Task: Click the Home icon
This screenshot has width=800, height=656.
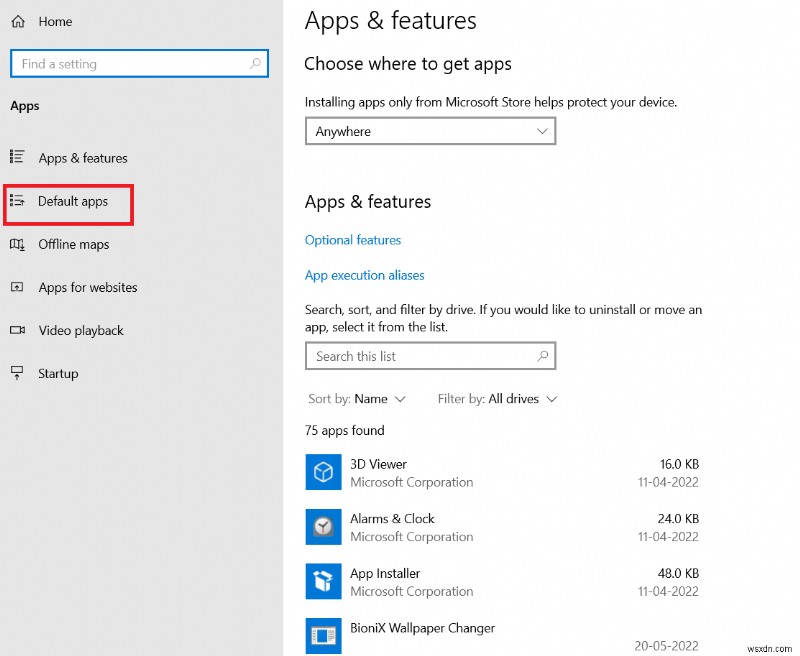Action: pos(17,21)
